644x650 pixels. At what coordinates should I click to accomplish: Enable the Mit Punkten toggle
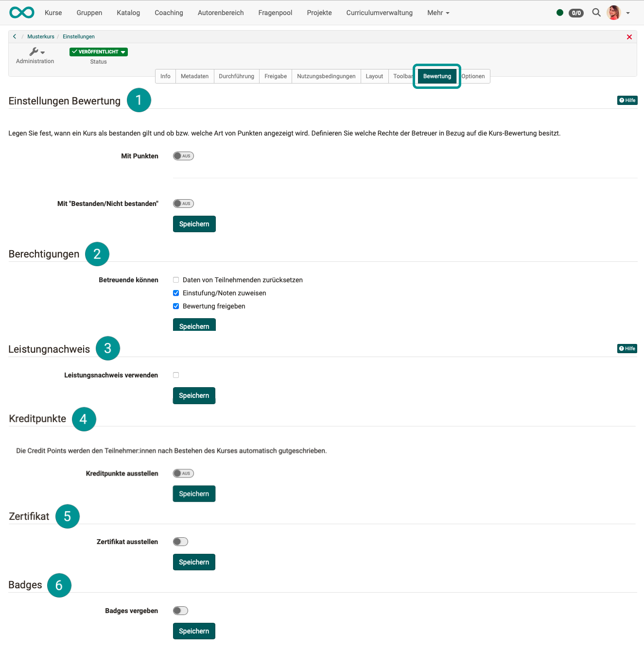click(183, 155)
